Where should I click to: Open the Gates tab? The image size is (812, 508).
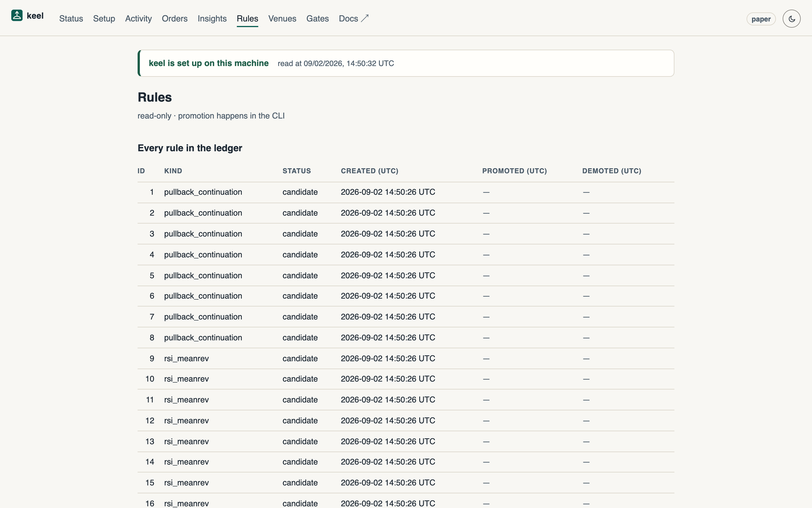(317, 19)
